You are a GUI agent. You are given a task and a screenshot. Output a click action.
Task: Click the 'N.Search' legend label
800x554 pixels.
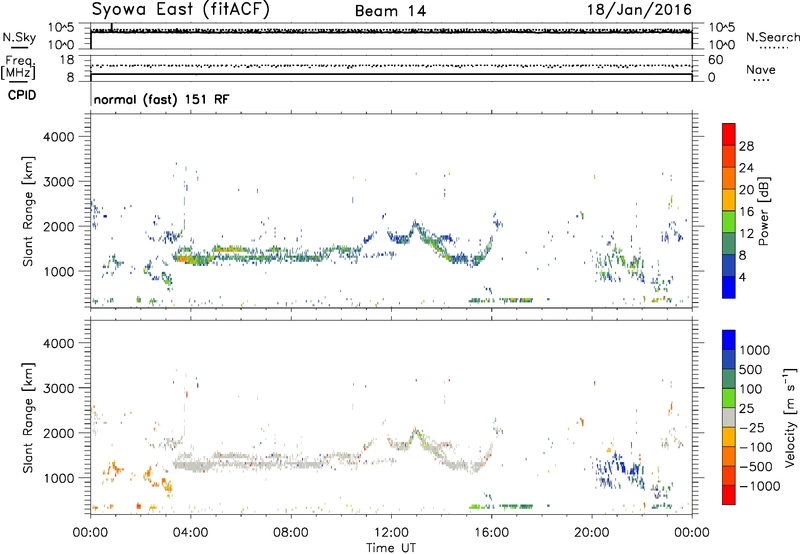pos(772,37)
